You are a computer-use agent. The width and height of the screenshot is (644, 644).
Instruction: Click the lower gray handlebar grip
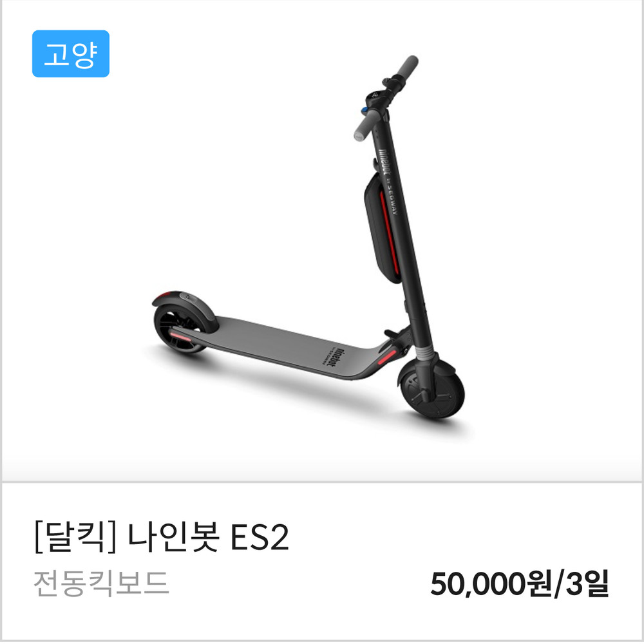point(367,126)
